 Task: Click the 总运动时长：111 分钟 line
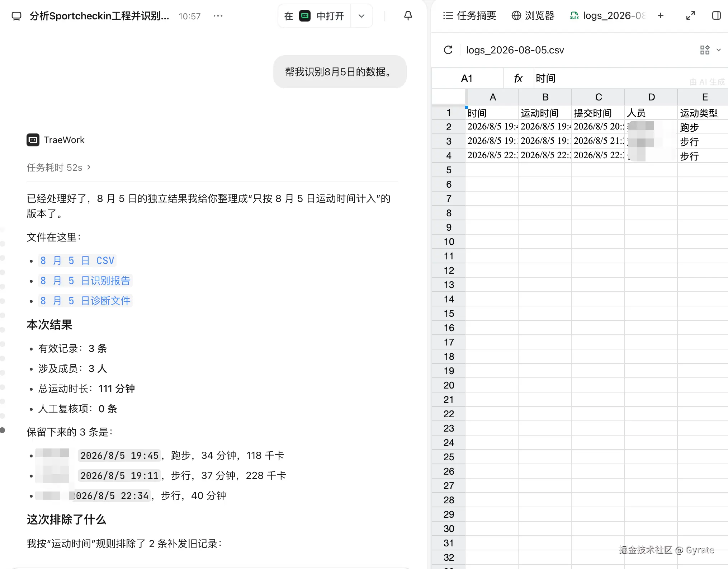(x=86, y=389)
